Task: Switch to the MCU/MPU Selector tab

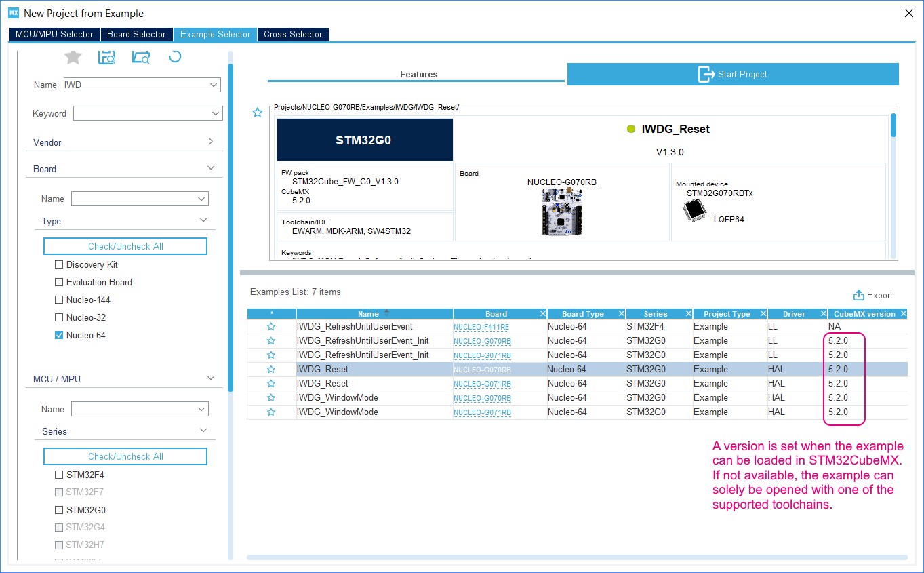Action: tap(55, 34)
